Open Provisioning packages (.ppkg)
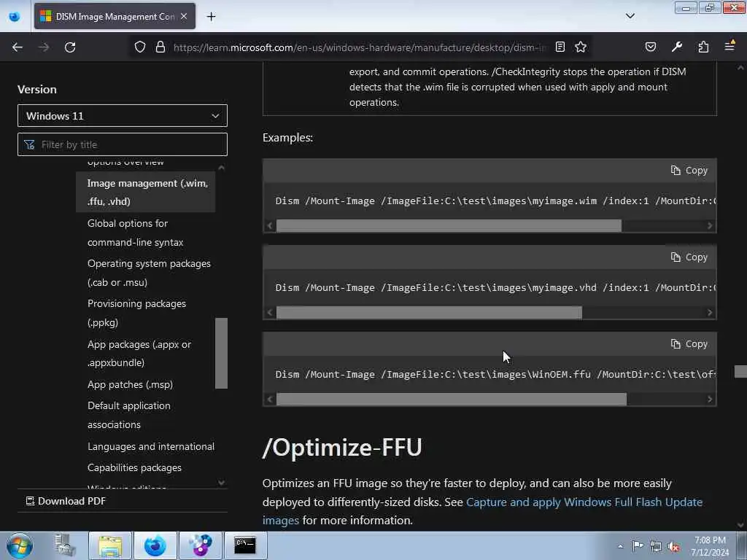Screen dimensions: 747x560 click(x=136, y=313)
